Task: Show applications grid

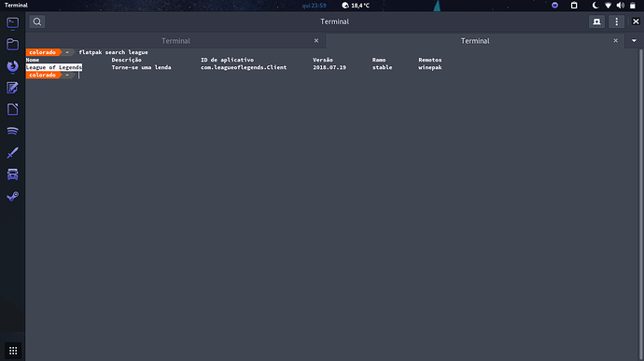Action: (13, 351)
